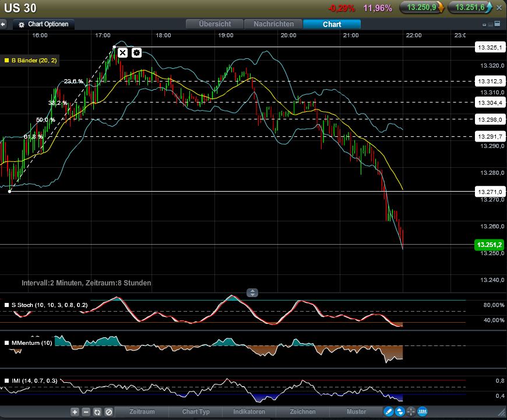Buy at price 13.251,6

point(470,7)
